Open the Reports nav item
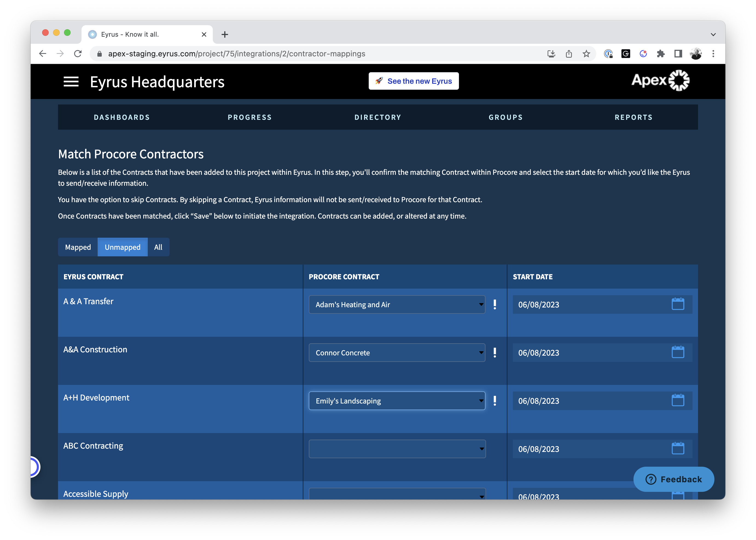The image size is (756, 540). coord(634,117)
